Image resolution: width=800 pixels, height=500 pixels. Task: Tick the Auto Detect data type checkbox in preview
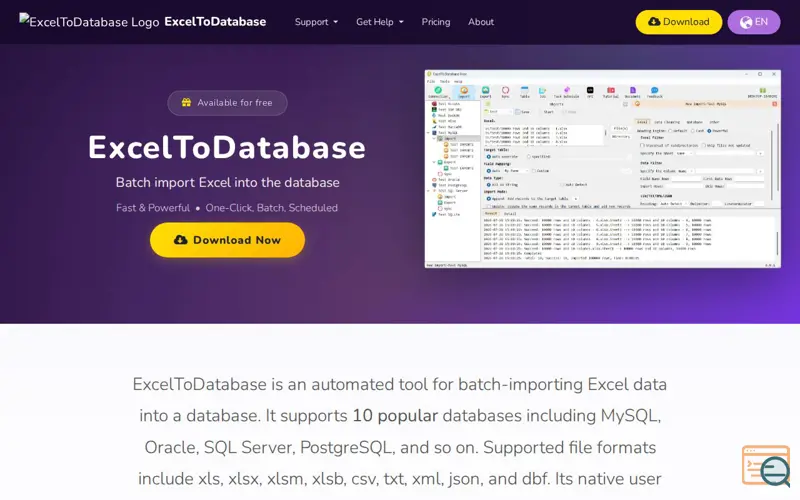tap(562, 185)
